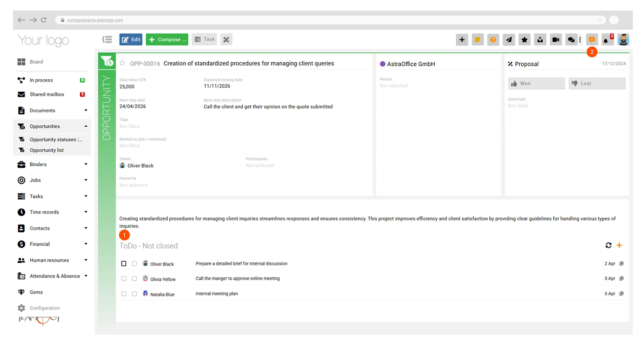Tick first checkbox on Olivia Yellow's task

124,278
